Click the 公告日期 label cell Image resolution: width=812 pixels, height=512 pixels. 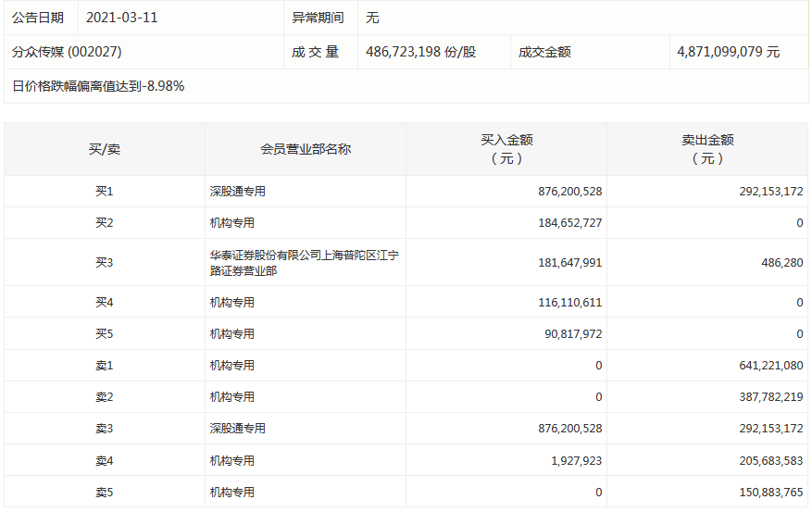click(38, 18)
